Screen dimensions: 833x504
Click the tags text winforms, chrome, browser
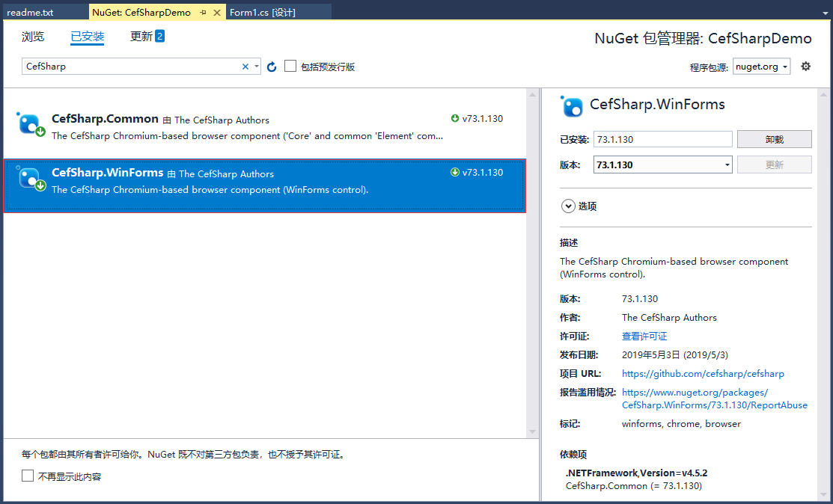pos(681,423)
